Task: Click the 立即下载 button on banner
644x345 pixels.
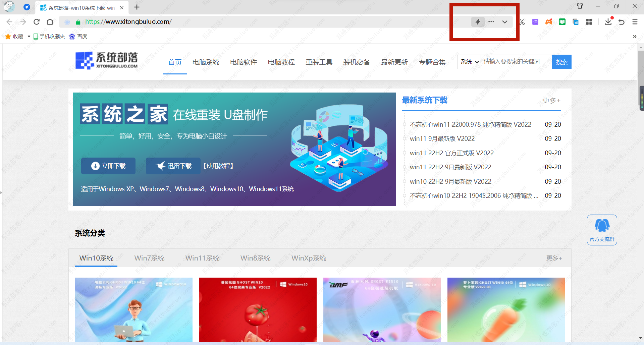Action: pos(108,166)
